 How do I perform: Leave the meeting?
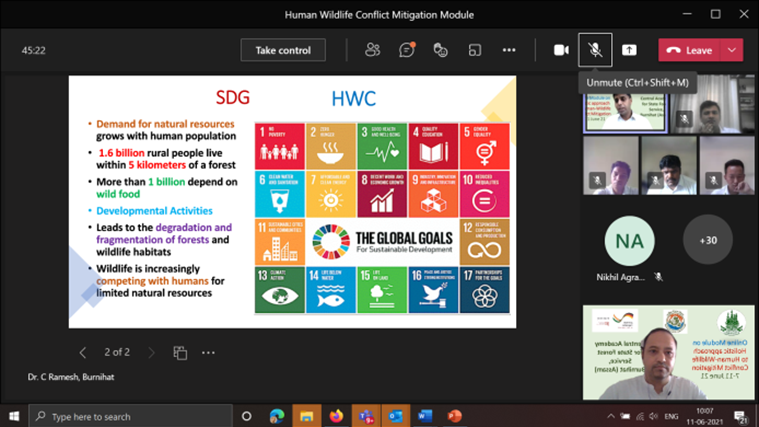coord(690,50)
